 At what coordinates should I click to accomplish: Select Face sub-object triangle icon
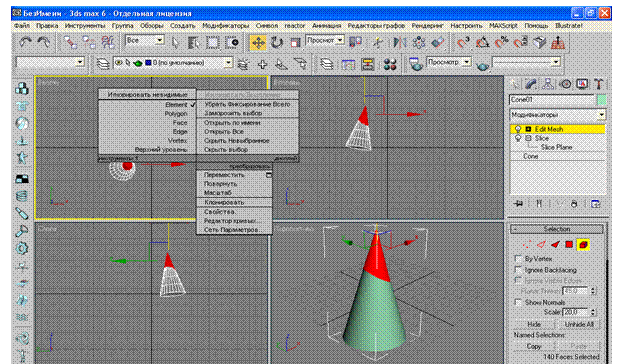click(555, 244)
